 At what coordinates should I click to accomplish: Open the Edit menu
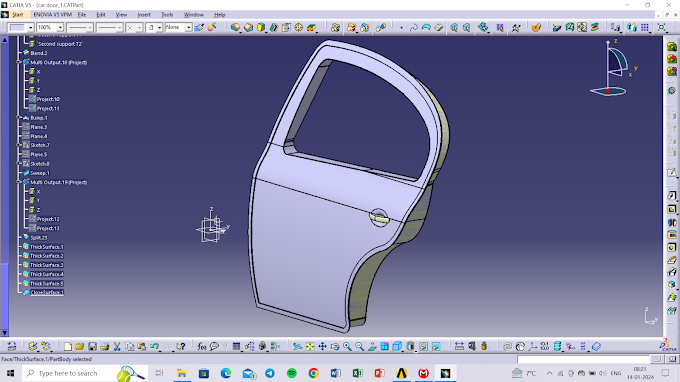[x=101, y=15]
